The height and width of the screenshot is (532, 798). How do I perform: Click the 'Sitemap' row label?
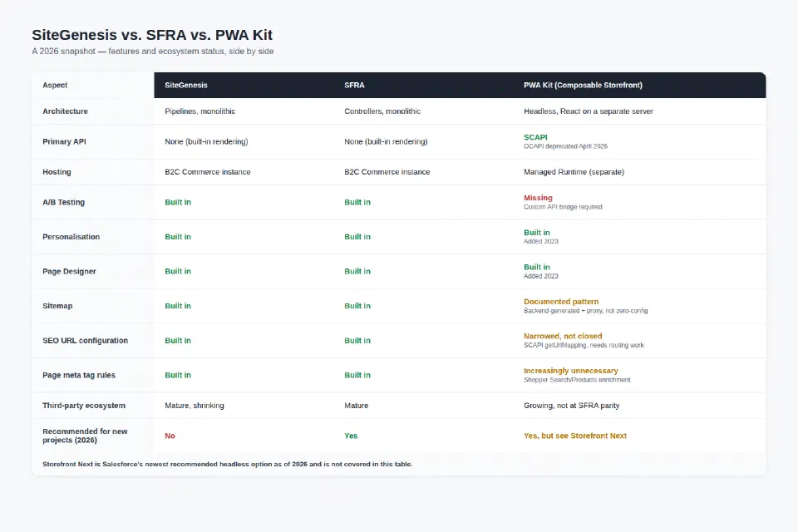pyautogui.click(x=57, y=306)
